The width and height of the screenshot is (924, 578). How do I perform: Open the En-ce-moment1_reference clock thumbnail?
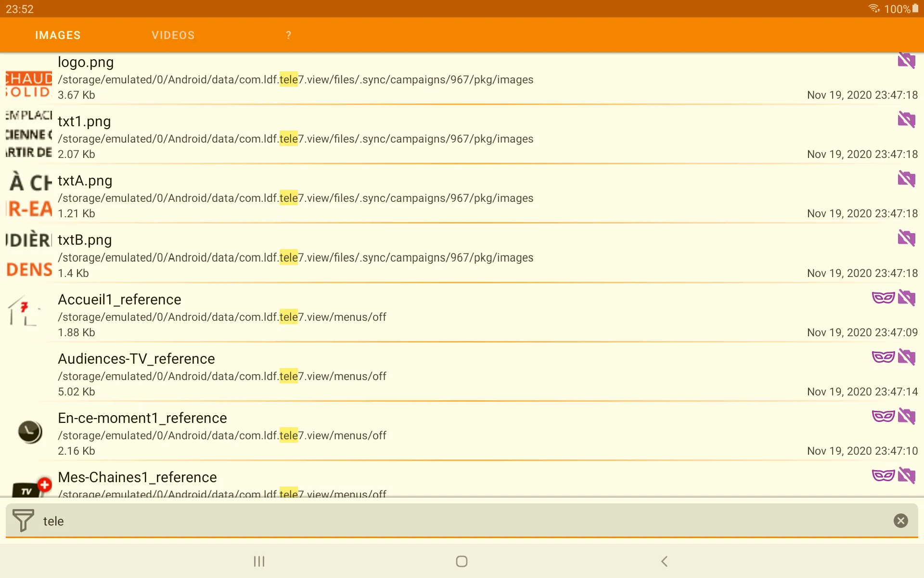click(x=30, y=432)
